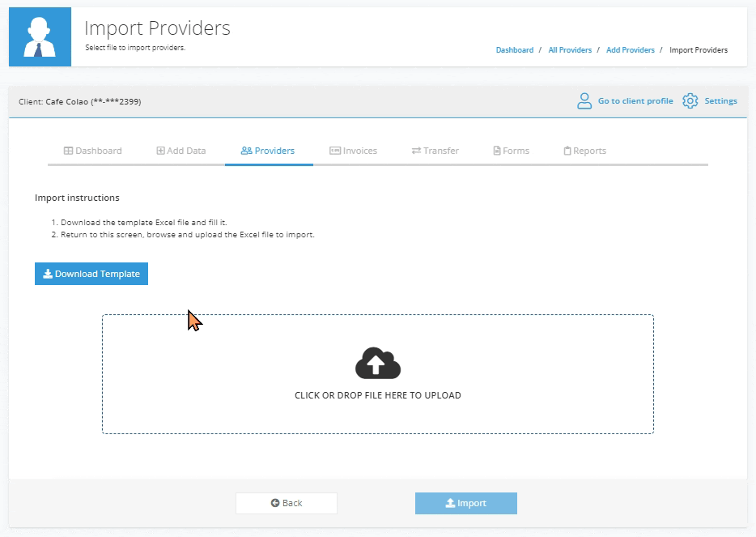Click the Settings gear icon
This screenshot has height=537, width=756.
[690, 100]
